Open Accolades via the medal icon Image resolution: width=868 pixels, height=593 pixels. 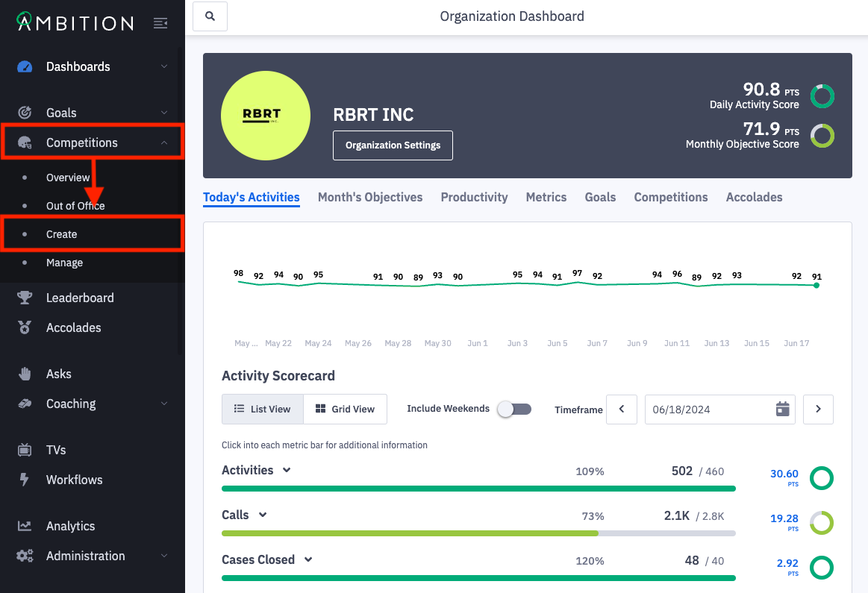point(25,327)
